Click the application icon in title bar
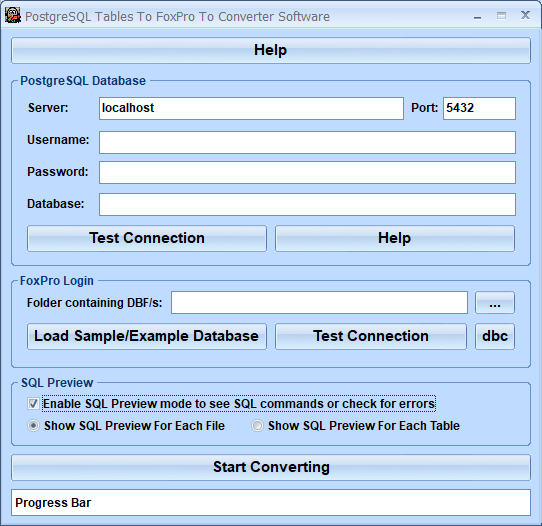The width and height of the screenshot is (542, 526). coord(13,16)
